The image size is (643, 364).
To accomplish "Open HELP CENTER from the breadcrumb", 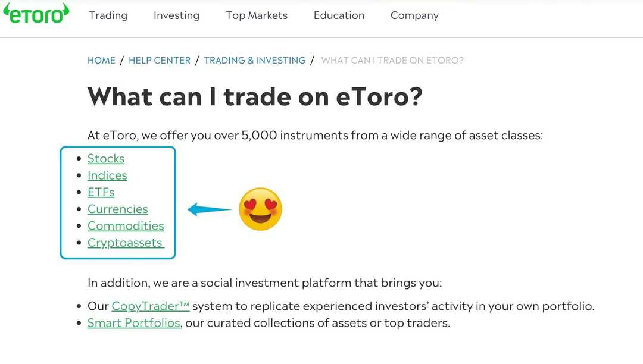I will tap(160, 60).
